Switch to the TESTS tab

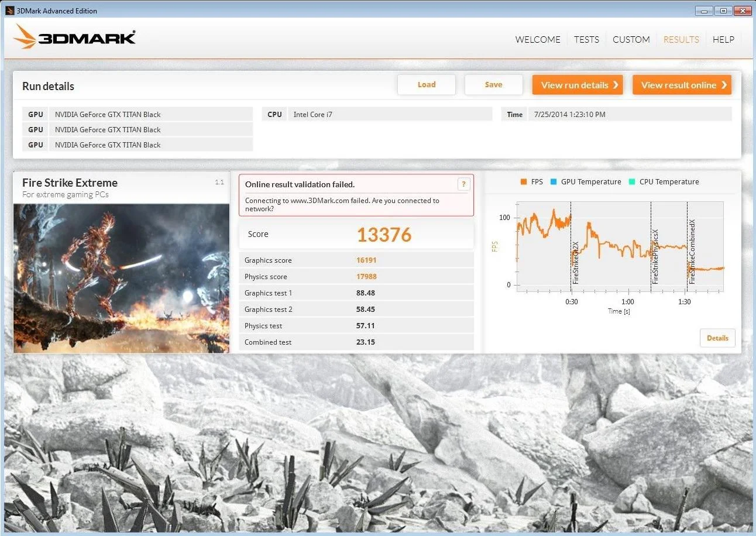tap(586, 39)
